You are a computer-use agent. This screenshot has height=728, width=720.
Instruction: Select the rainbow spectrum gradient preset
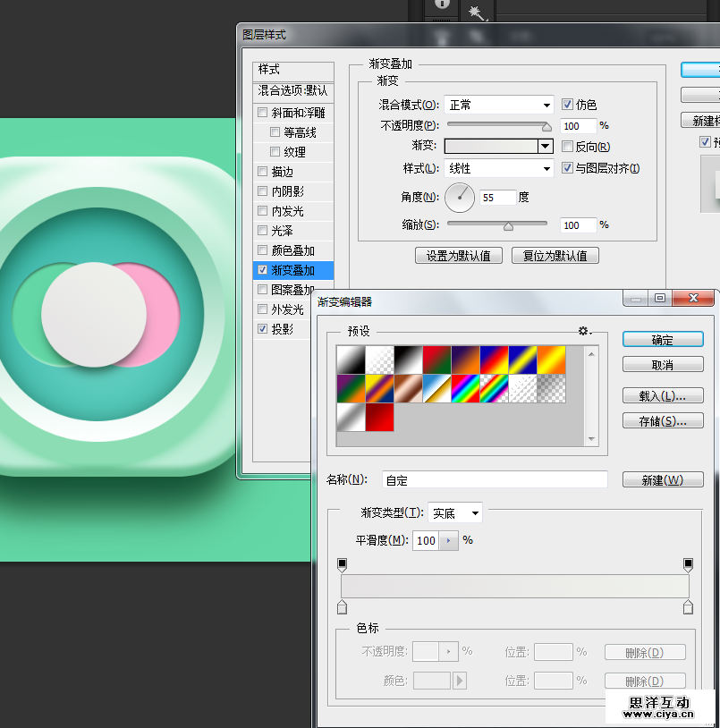pyautogui.click(x=465, y=388)
